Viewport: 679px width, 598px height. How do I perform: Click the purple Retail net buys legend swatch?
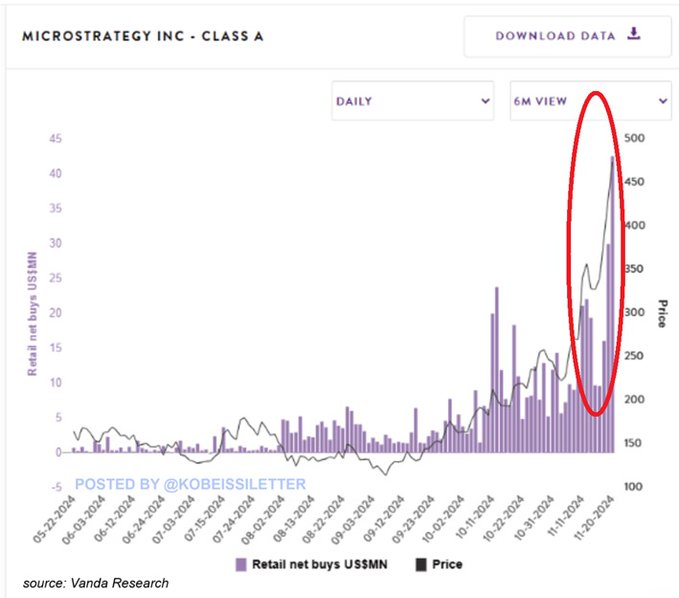coord(240,565)
